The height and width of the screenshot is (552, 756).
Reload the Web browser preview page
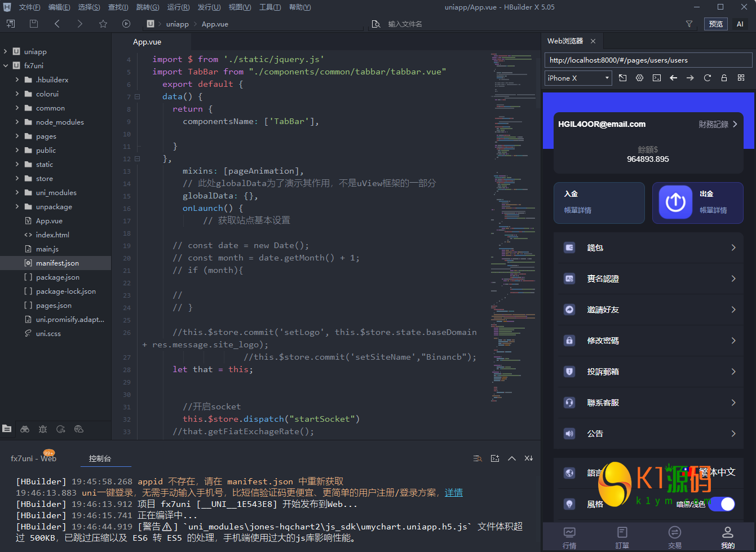pyautogui.click(x=707, y=78)
